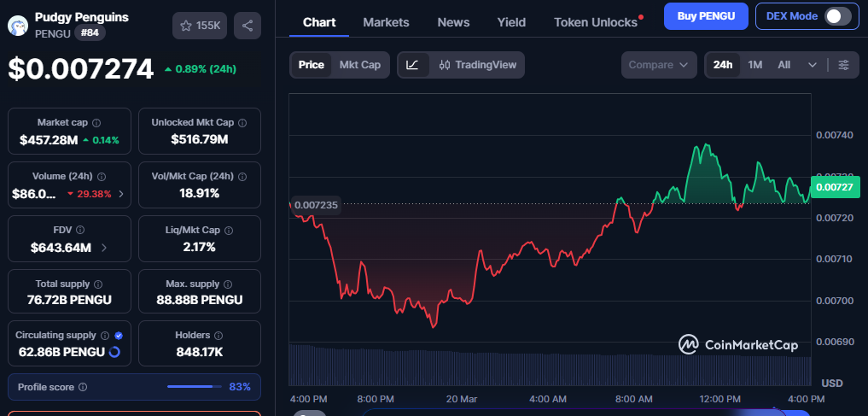Open FDV info tooltip icon
This screenshot has width=868, height=416.
pos(80,229)
